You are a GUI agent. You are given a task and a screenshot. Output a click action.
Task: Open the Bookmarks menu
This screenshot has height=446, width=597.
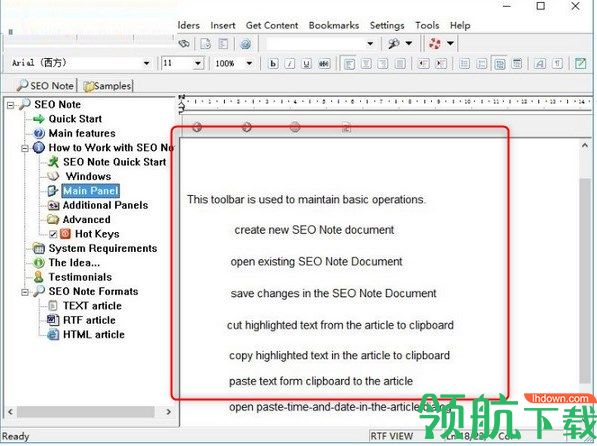334,26
